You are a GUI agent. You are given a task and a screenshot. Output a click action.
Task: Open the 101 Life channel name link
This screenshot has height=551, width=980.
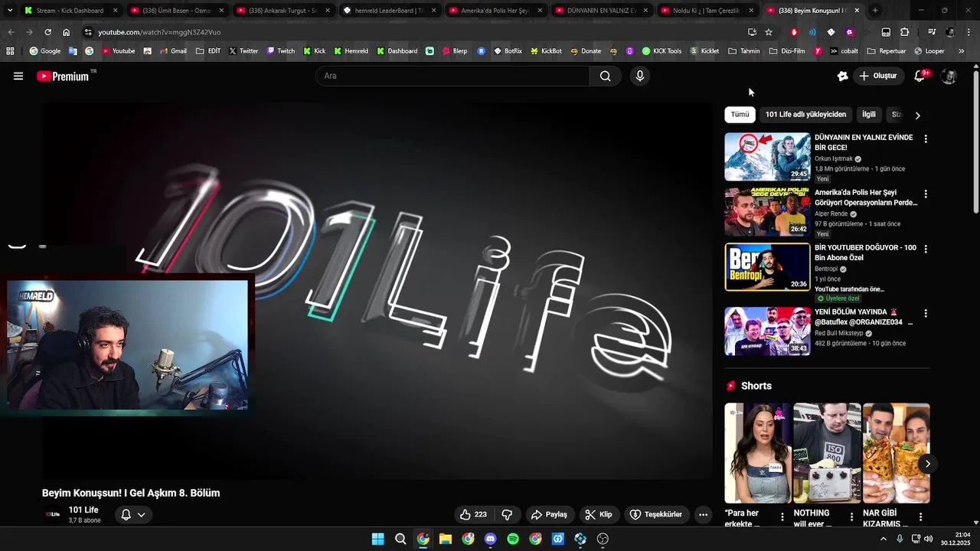pyautogui.click(x=83, y=510)
